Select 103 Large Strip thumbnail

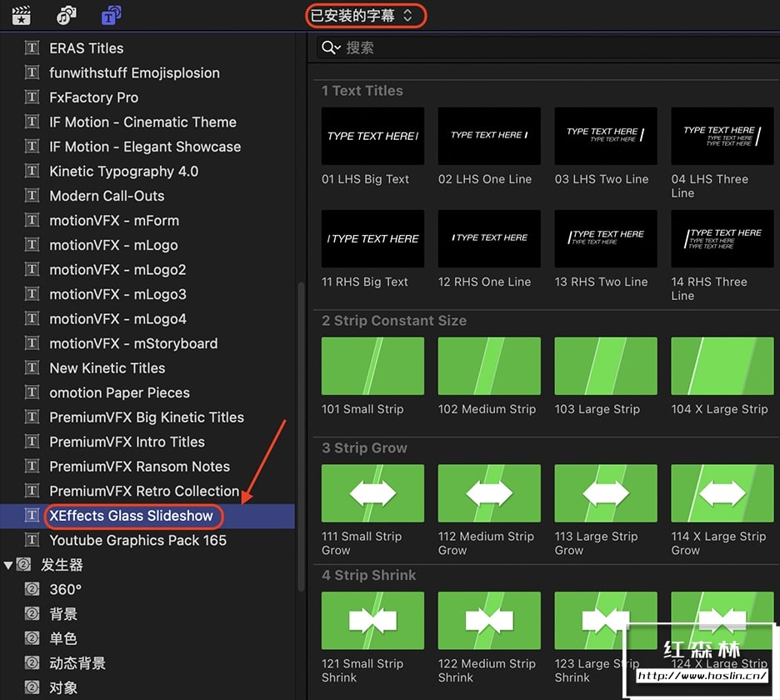pos(605,366)
